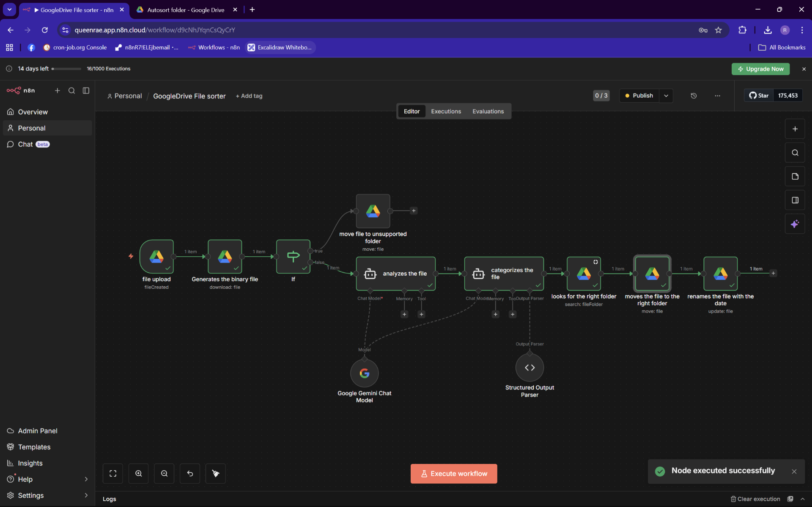Image resolution: width=812 pixels, height=507 pixels.
Task: Expand the Help submenu
Action: [86, 479]
